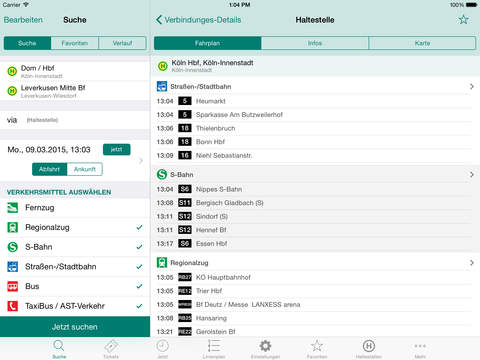480x360 pixels.
Task: Open Haltestellen icon in bottom bar
Action: coord(369,346)
